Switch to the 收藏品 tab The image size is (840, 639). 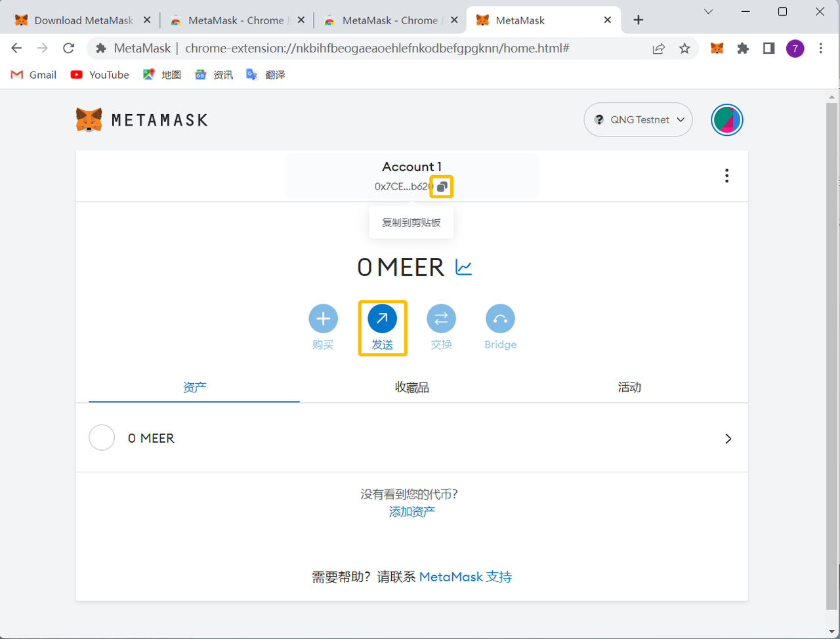click(412, 387)
